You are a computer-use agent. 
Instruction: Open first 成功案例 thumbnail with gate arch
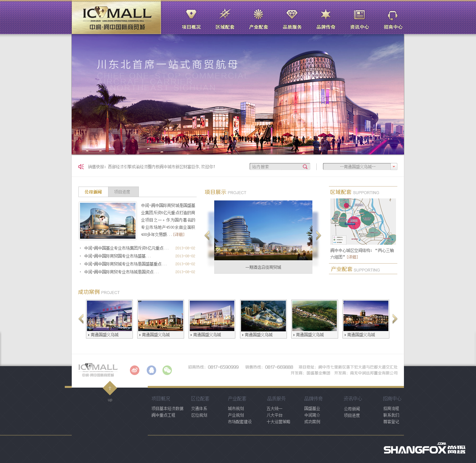click(109, 316)
